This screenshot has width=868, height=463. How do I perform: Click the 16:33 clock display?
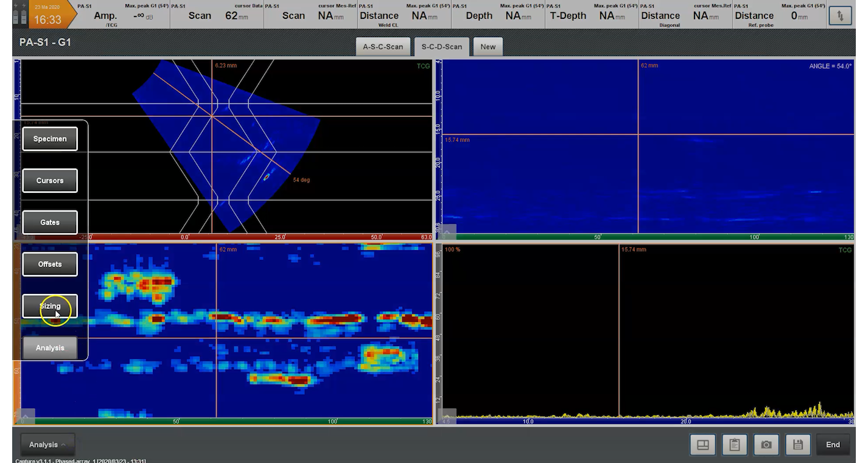coord(47,20)
